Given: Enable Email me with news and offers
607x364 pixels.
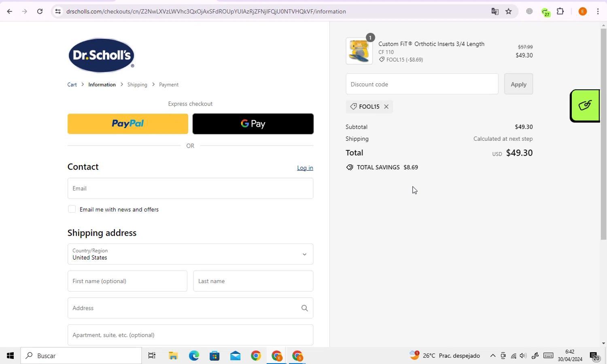Looking at the screenshot, I should point(72,209).
